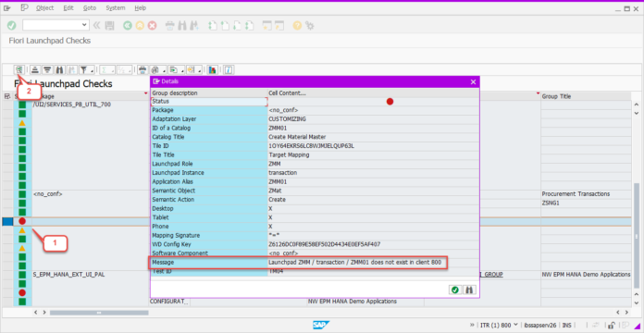This screenshot has height=333, width=644.
Task: Click the First Page icon
Action: pos(212,26)
